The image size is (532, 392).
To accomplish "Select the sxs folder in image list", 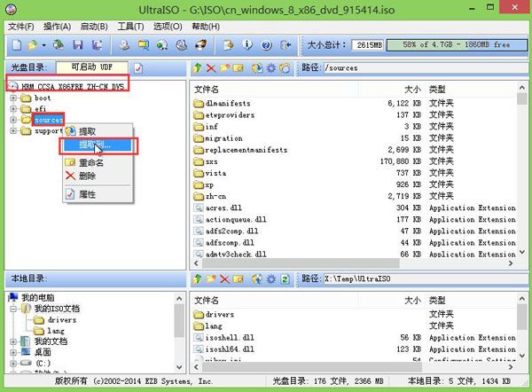I will tap(211, 161).
